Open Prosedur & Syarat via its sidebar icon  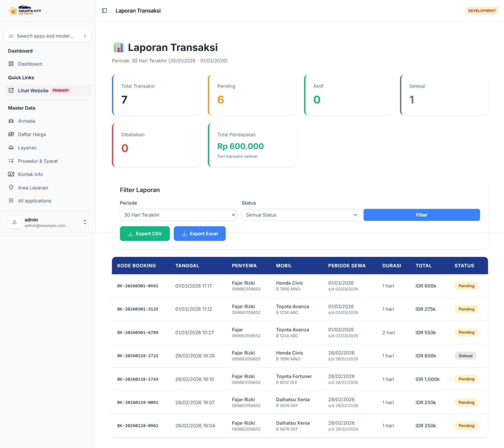11,161
